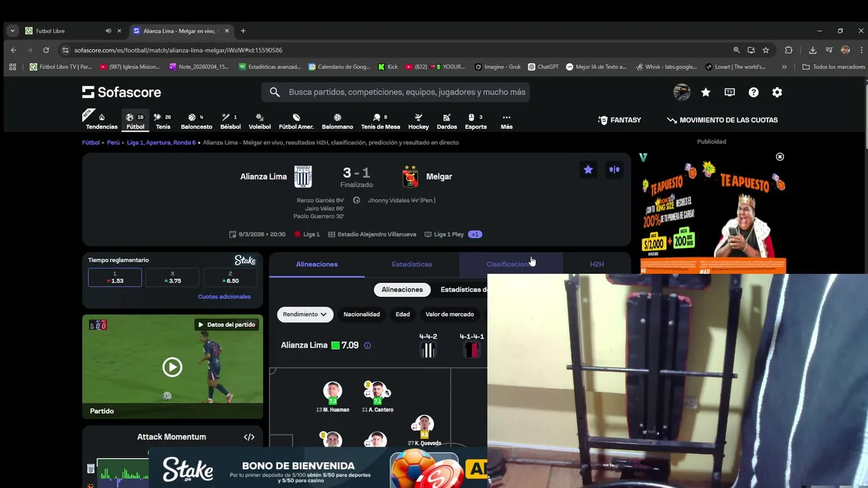Open Chrome tab search dropdown
The height and width of the screenshot is (488, 868).
[x=12, y=30]
